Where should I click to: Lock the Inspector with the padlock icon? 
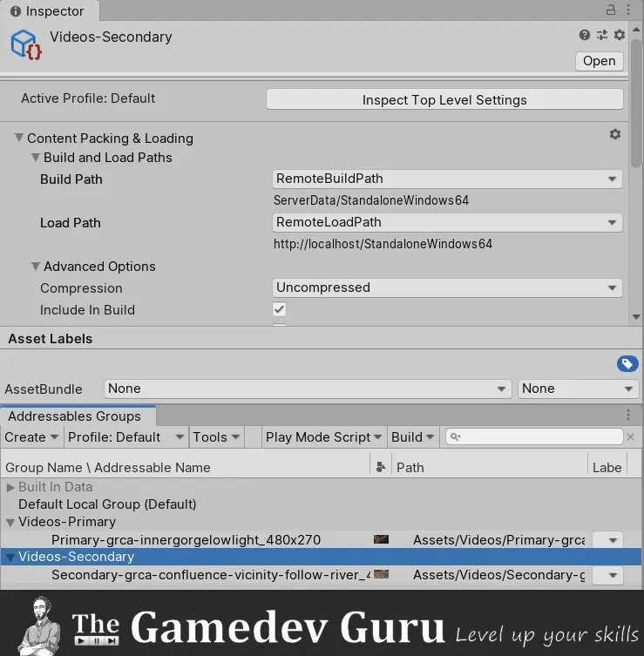pos(611,10)
